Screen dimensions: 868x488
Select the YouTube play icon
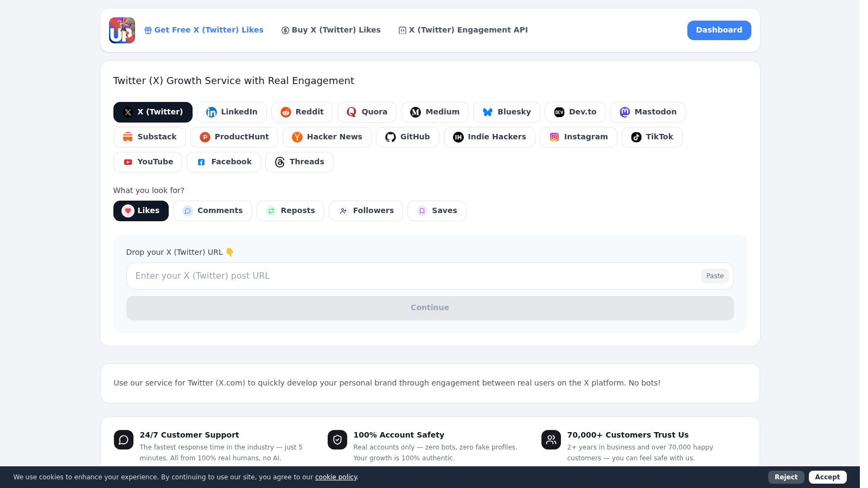point(128,162)
